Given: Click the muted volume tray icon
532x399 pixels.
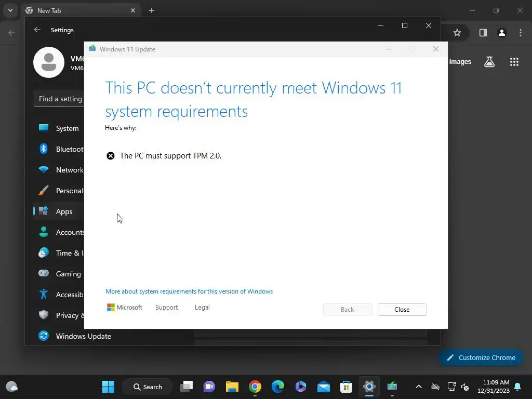Looking at the screenshot, I should [x=465, y=387].
